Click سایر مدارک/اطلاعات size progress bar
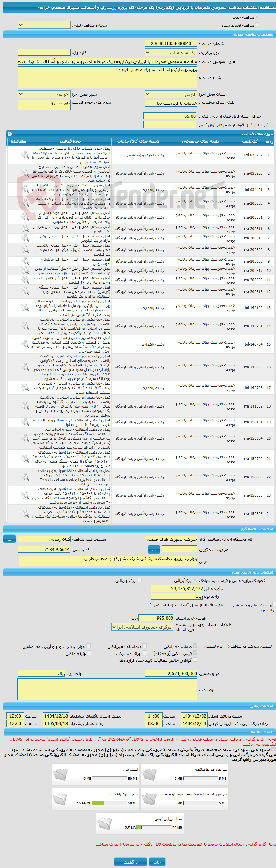276x868 pixels. 110,803
